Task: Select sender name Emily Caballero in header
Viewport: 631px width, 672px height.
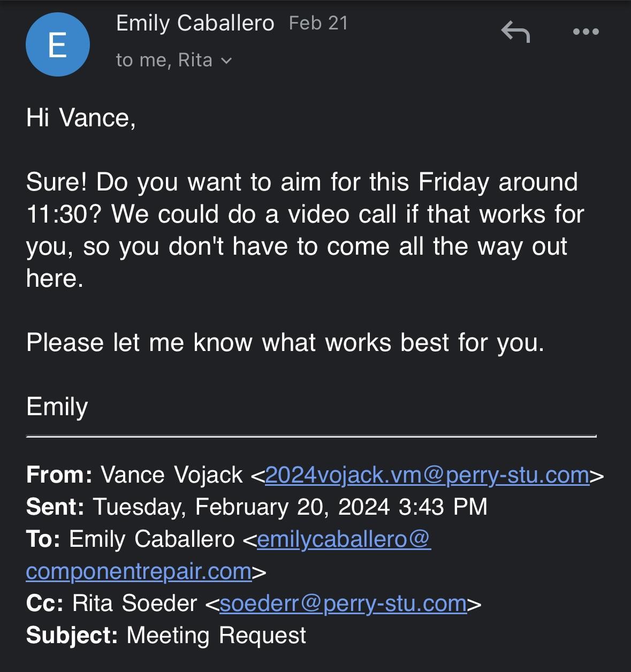Action: pyautogui.click(x=195, y=24)
